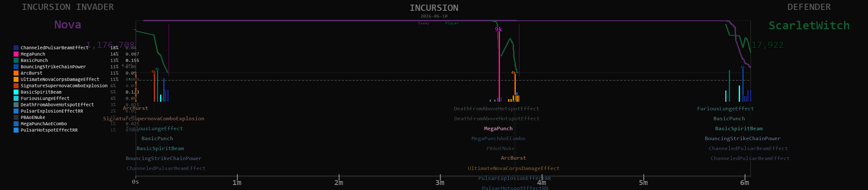Click the FuriousLungeEffect legend label
The image size is (868, 190).
pos(45,98)
